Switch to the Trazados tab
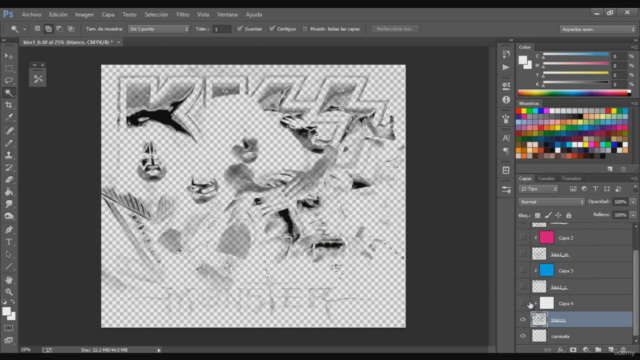The height and width of the screenshot is (360, 640). tap(571, 178)
